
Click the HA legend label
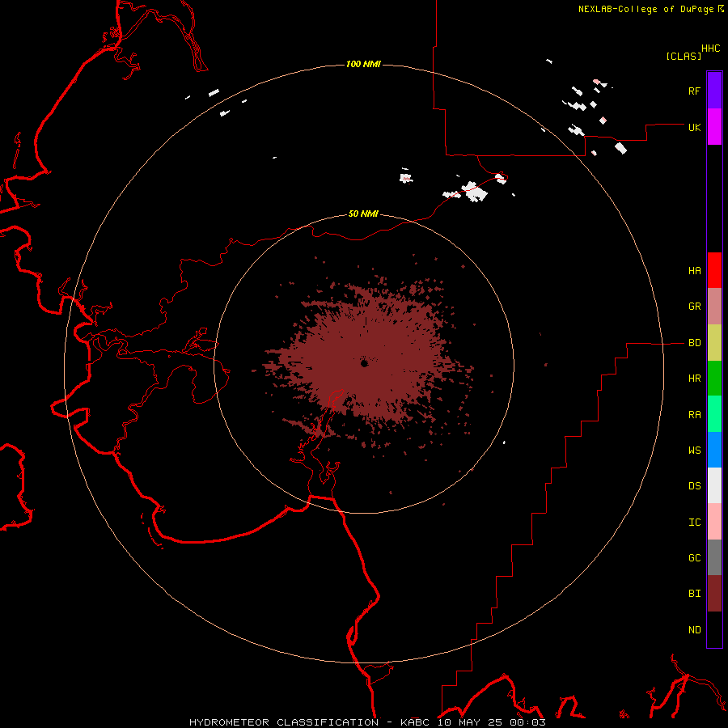coord(694,271)
